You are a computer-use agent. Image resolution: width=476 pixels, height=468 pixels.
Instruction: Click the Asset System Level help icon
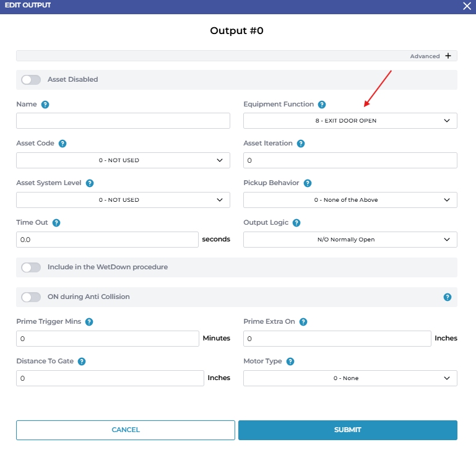(90, 183)
